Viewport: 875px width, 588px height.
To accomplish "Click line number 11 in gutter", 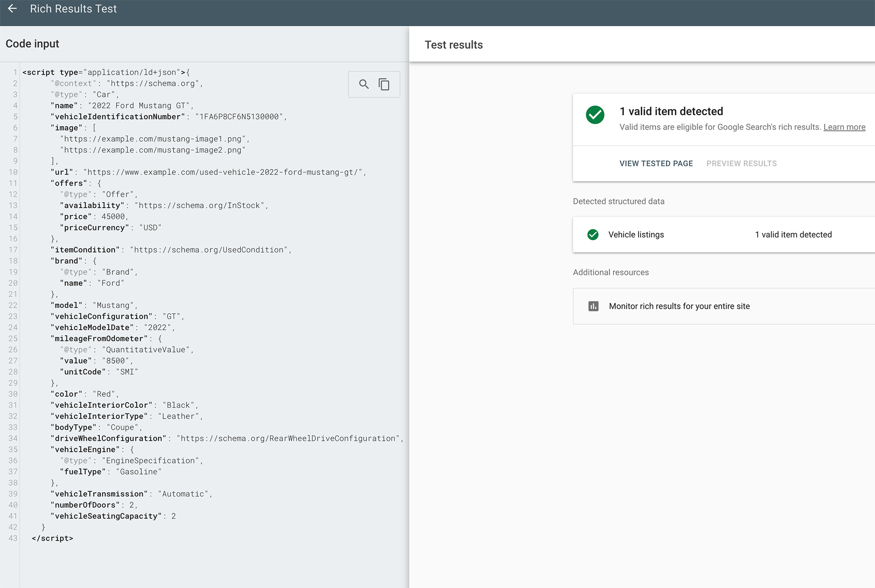I will click(x=13, y=183).
